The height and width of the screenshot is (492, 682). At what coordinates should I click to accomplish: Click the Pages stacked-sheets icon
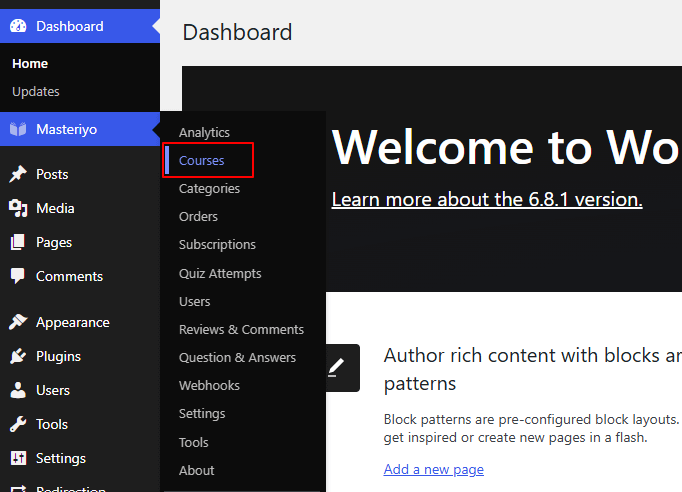[x=18, y=242]
